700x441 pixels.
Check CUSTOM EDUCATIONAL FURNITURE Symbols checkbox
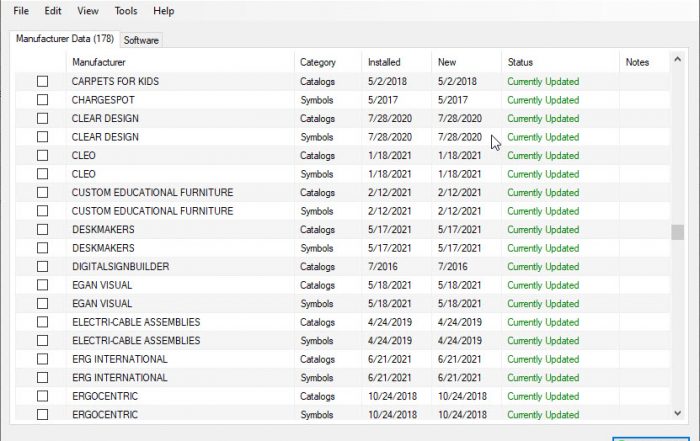pyautogui.click(x=42, y=211)
